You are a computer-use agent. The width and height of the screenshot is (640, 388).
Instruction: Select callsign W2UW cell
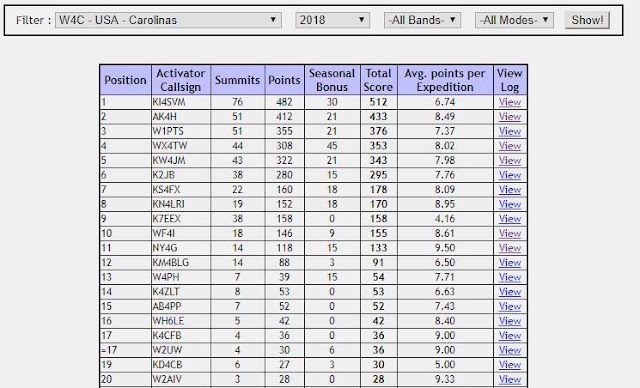point(181,350)
